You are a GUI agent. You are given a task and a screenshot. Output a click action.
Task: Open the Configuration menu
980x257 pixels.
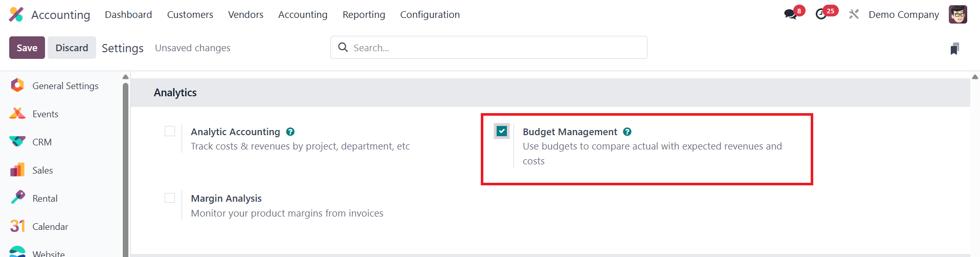tap(430, 15)
